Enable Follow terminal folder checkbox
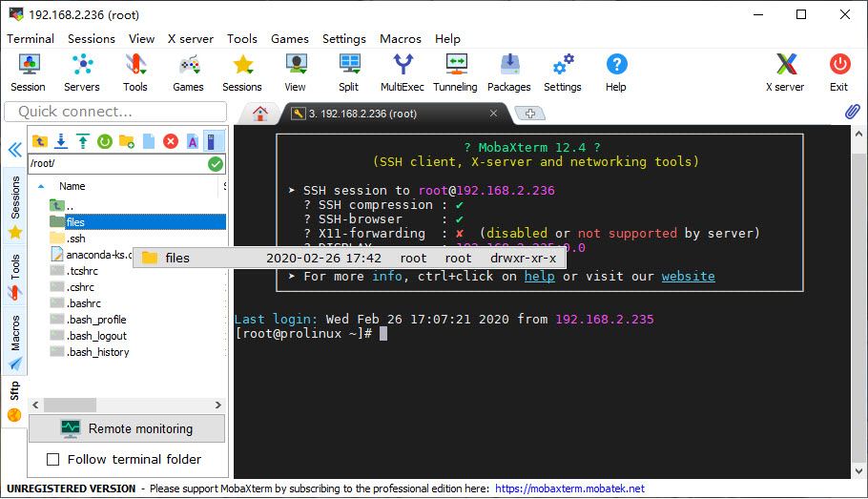Screen dimensions: 868x499 53,460
